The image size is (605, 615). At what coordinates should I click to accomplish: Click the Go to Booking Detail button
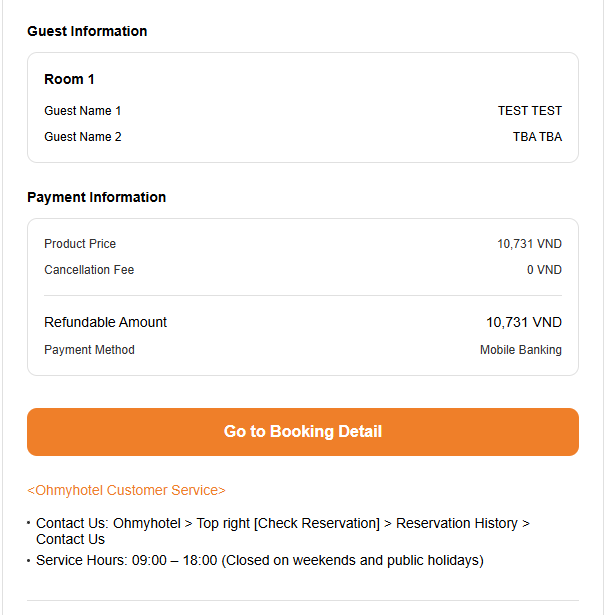tap(302, 432)
